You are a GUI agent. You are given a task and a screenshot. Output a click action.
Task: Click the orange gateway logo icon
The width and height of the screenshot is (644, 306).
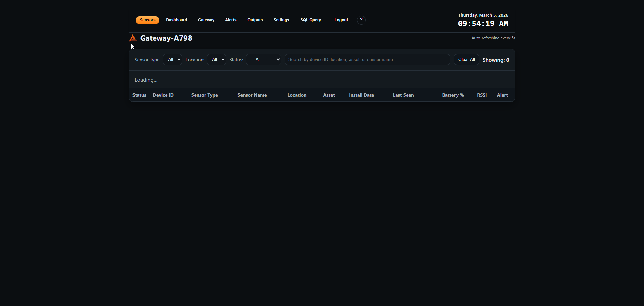[133, 38]
